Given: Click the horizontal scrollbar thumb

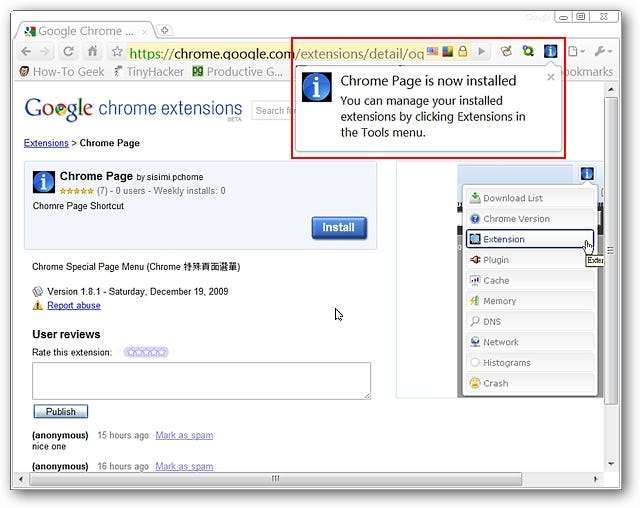Looking at the screenshot, I should coord(276,479).
